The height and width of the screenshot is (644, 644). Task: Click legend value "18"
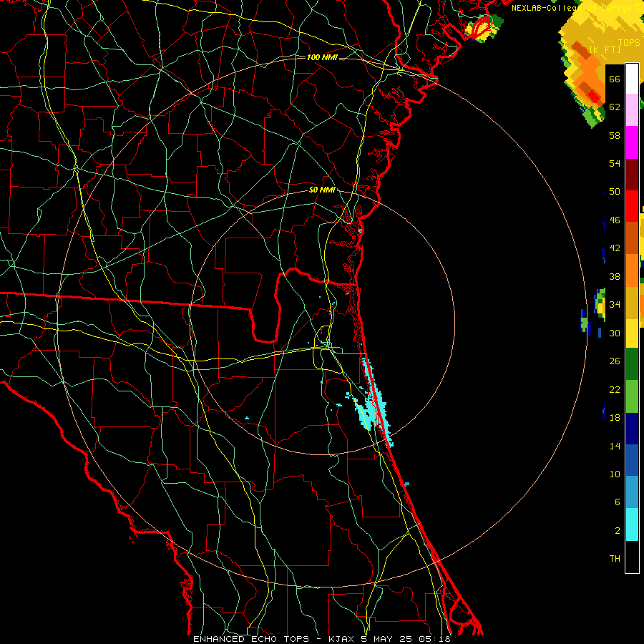tap(615, 418)
